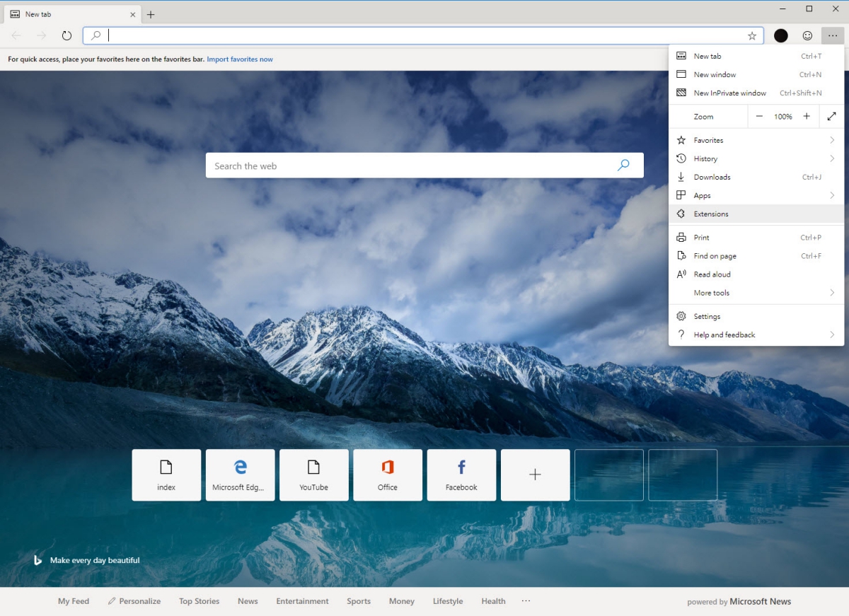
Task: Click the search magnifier in web search box
Action: click(x=623, y=165)
